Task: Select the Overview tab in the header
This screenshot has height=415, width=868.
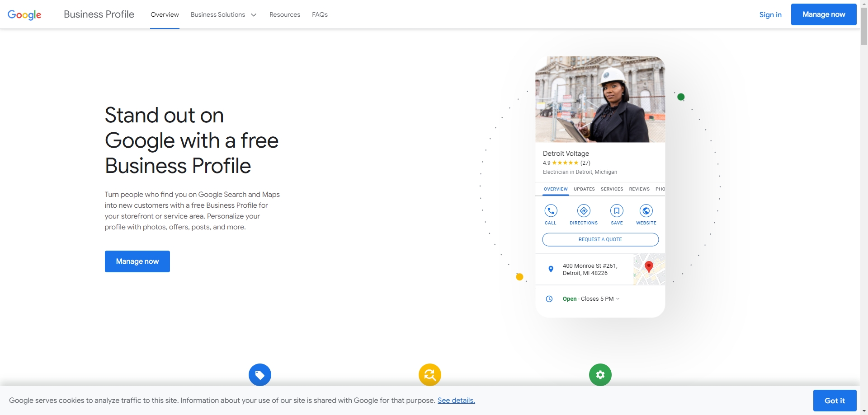Action: pos(165,14)
